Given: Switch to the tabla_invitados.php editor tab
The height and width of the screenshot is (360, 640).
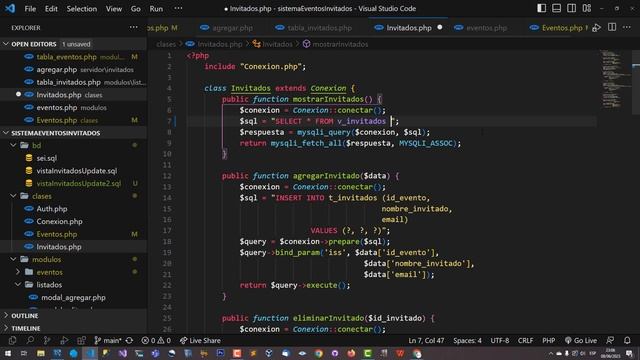Looking at the screenshot, I should [x=313, y=28].
